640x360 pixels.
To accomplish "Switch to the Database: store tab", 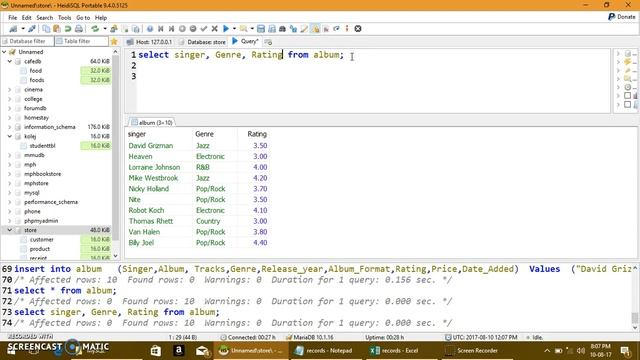I will coord(202,42).
